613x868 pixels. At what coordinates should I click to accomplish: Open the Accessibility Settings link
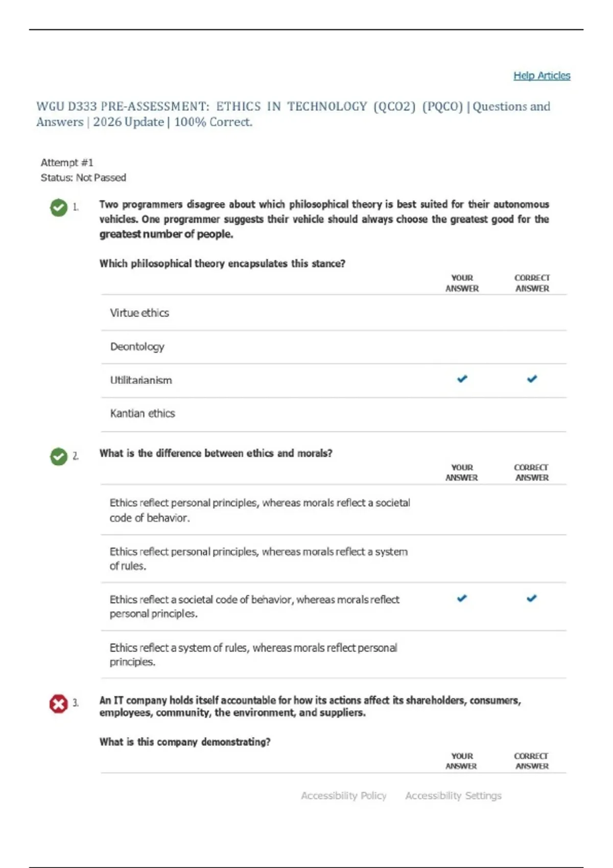click(x=454, y=795)
